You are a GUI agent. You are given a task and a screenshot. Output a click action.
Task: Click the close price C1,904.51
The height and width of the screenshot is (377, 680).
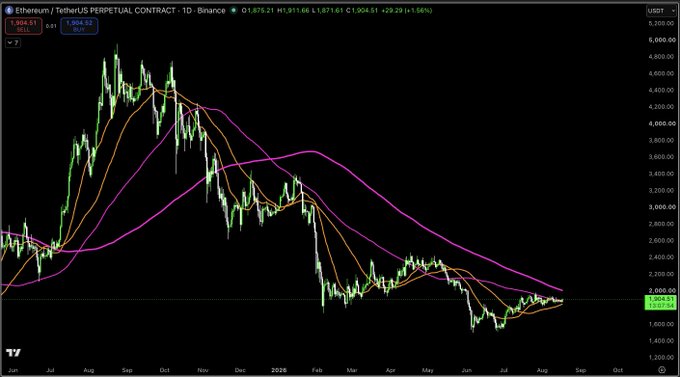point(362,10)
